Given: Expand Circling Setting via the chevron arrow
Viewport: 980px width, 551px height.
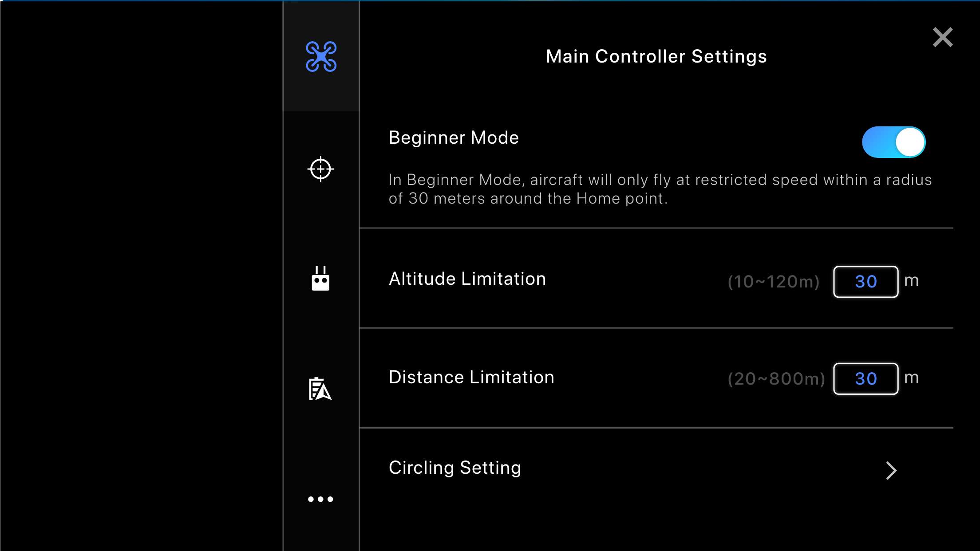Looking at the screenshot, I should coord(891,470).
